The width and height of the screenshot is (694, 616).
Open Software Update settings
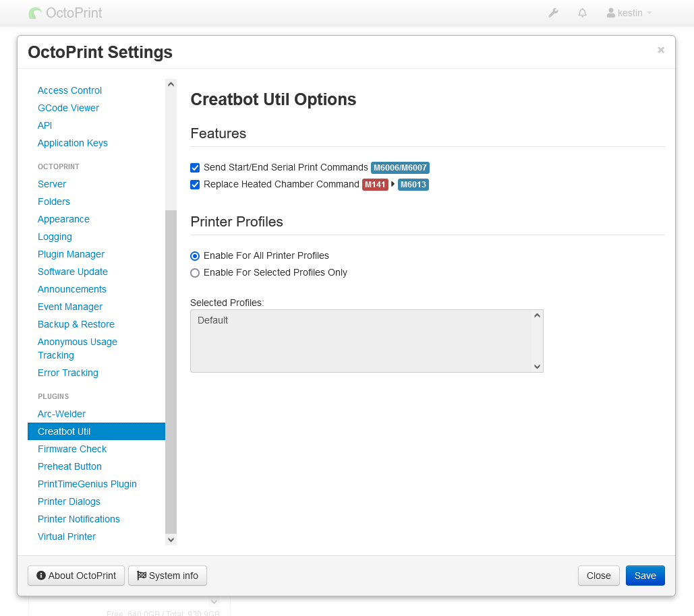(x=73, y=272)
